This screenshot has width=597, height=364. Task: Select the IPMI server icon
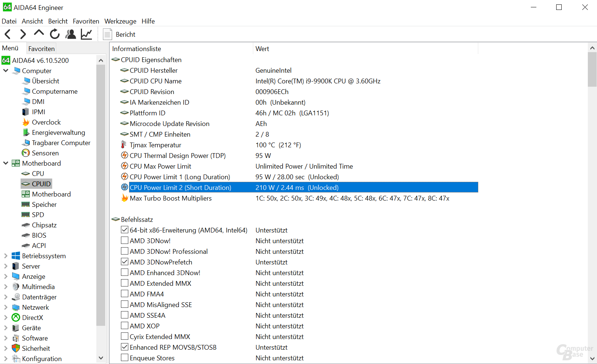point(25,112)
